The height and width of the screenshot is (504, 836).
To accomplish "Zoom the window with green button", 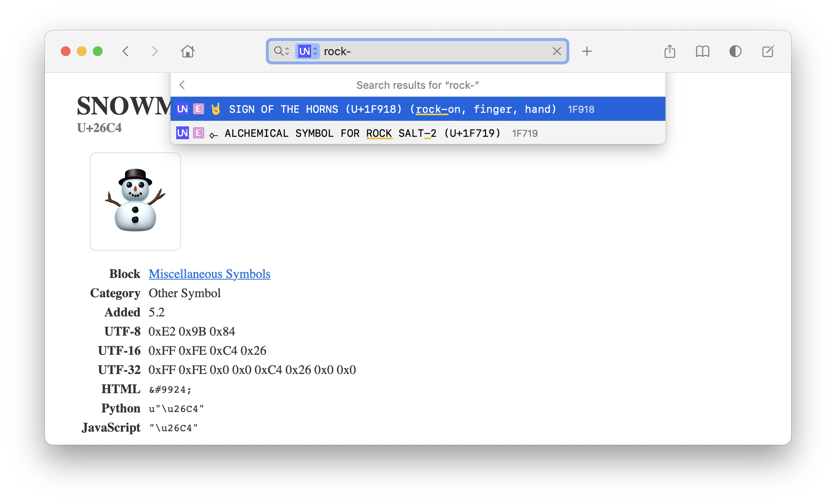I will (x=98, y=51).
